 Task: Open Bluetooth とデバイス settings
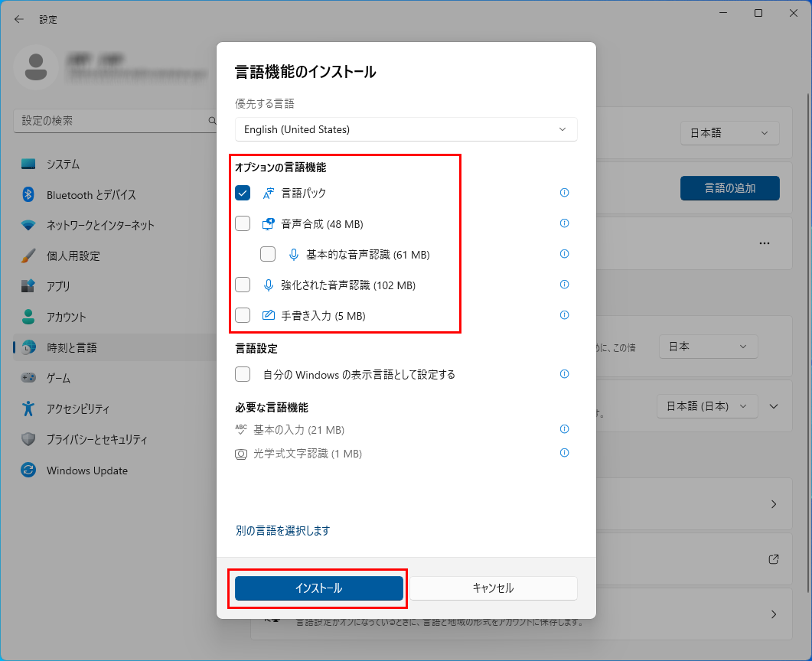coord(115,194)
